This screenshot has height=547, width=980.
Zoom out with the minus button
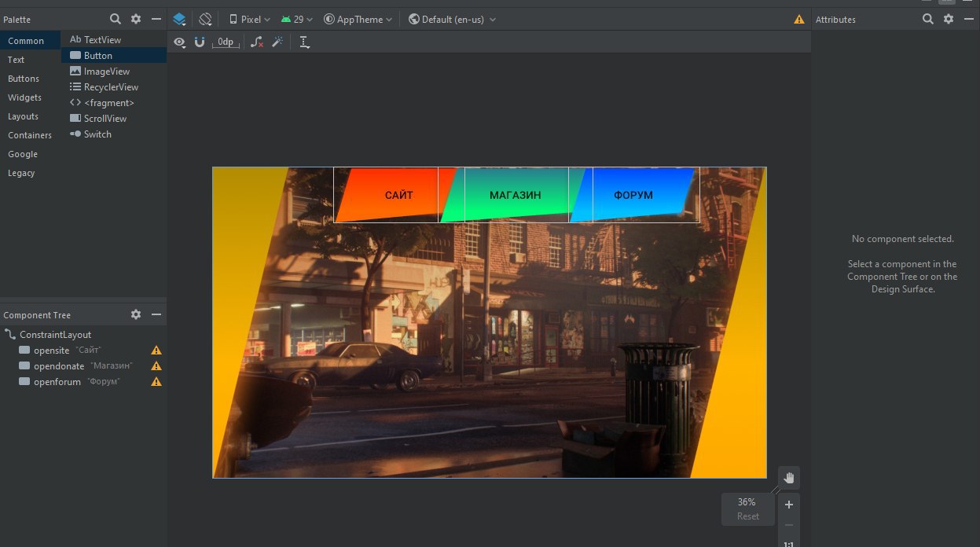tap(789, 525)
